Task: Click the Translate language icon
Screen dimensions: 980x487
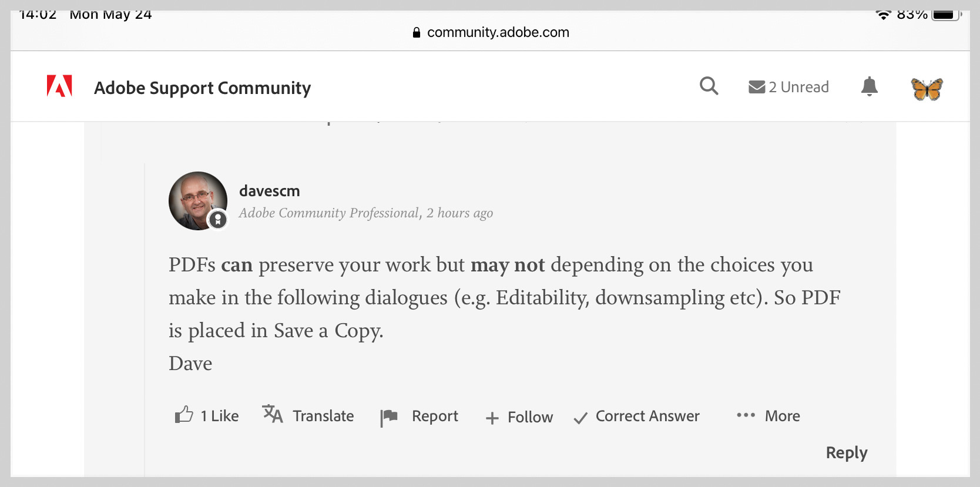Action: point(273,414)
